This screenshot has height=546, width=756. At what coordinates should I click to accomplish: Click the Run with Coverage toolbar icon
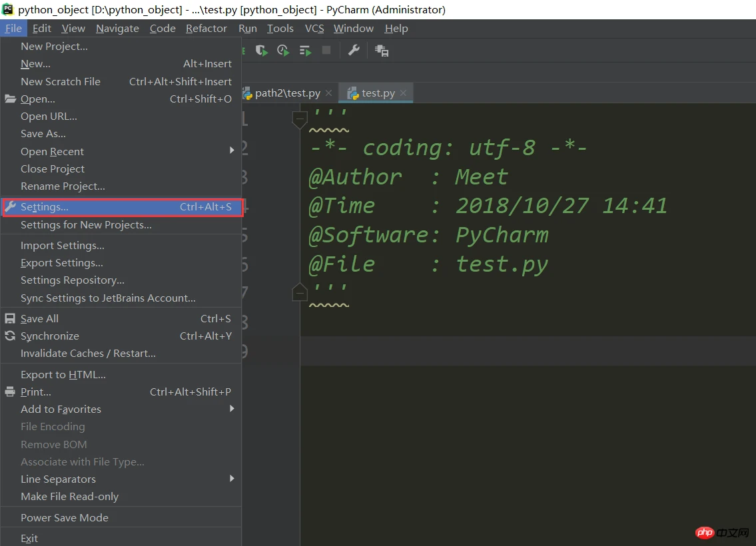click(262, 51)
